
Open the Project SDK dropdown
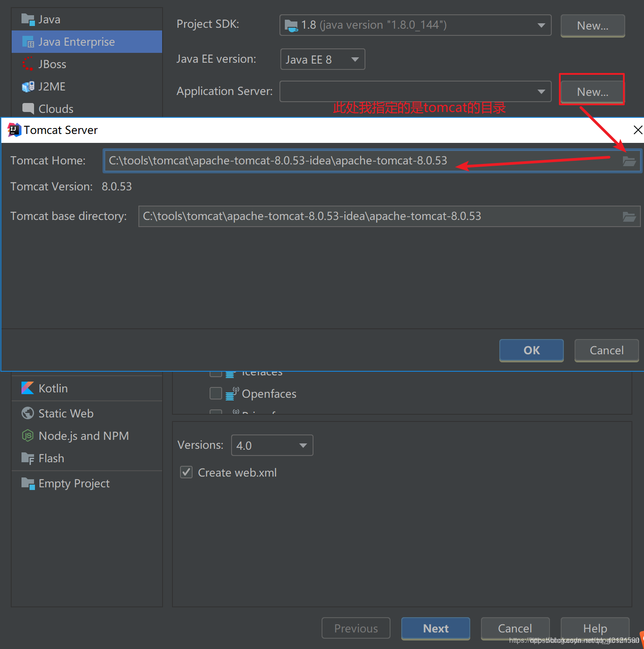[416, 25]
